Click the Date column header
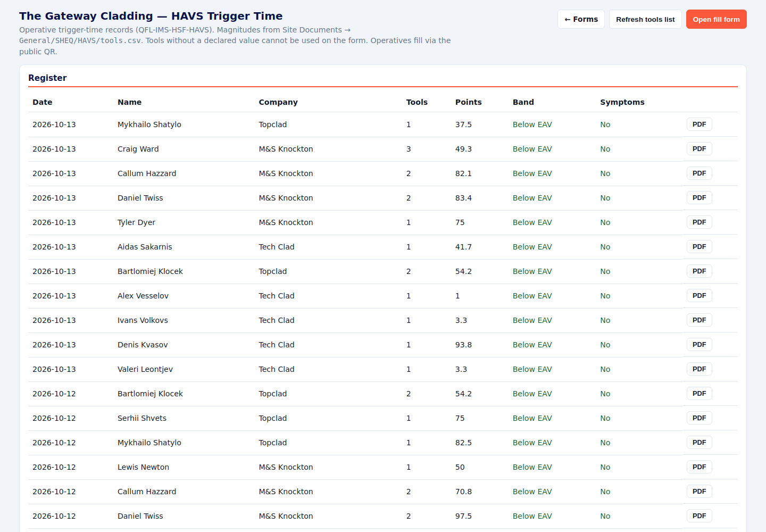The height and width of the screenshot is (532, 766). click(x=43, y=102)
